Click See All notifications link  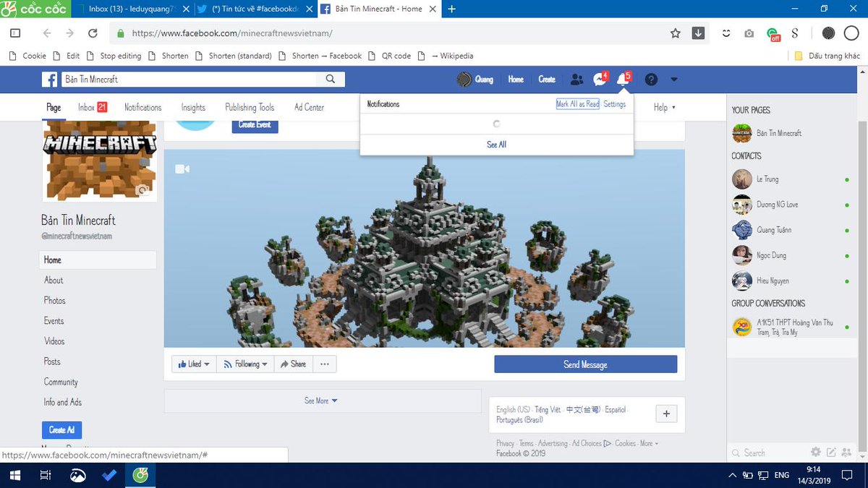tap(497, 145)
